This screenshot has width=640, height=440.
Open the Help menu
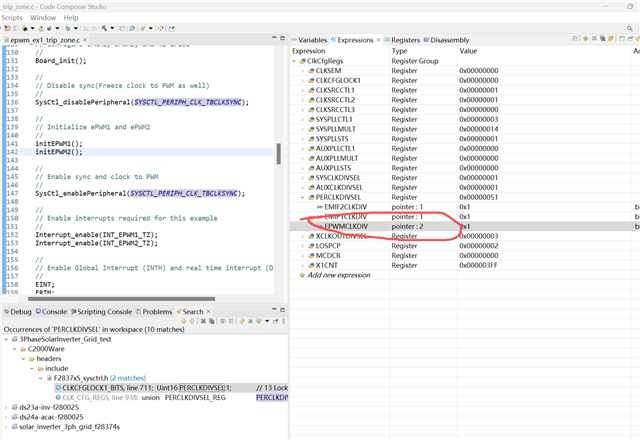[x=71, y=17]
